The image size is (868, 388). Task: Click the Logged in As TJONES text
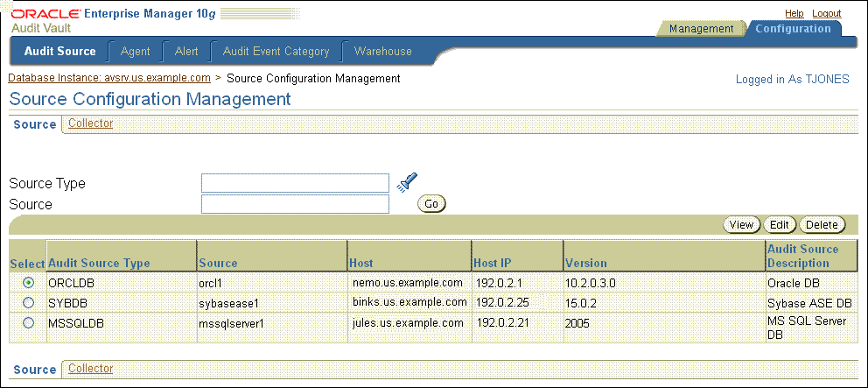click(x=792, y=79)
